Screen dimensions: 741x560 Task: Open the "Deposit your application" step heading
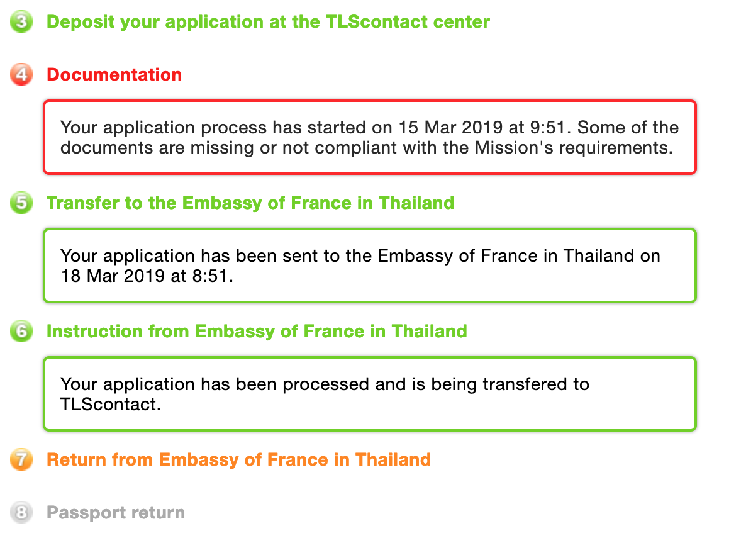coord(268,22)
